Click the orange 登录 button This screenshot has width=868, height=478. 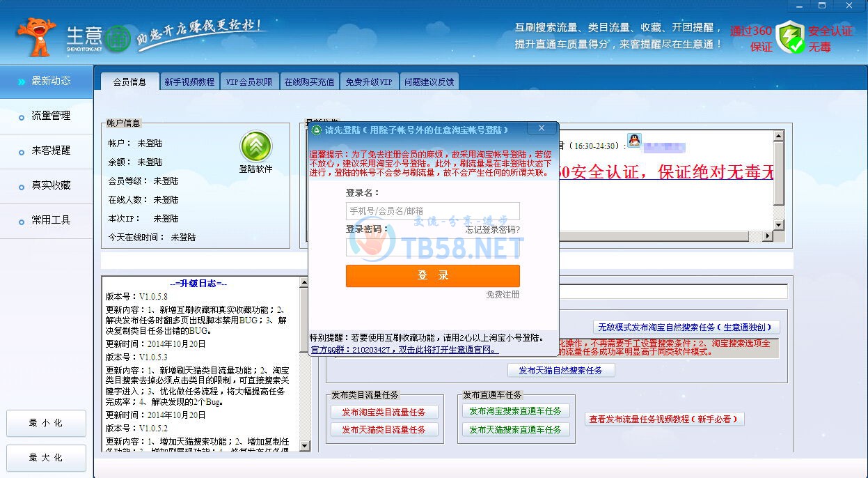[x=433, y=276]
